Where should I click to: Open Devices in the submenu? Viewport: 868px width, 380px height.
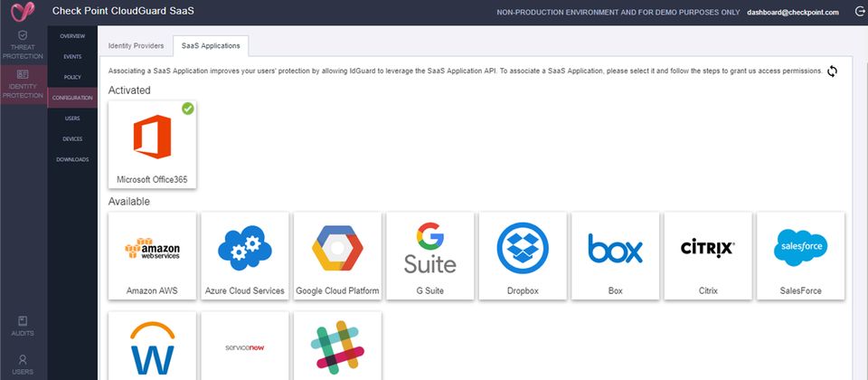72,139
